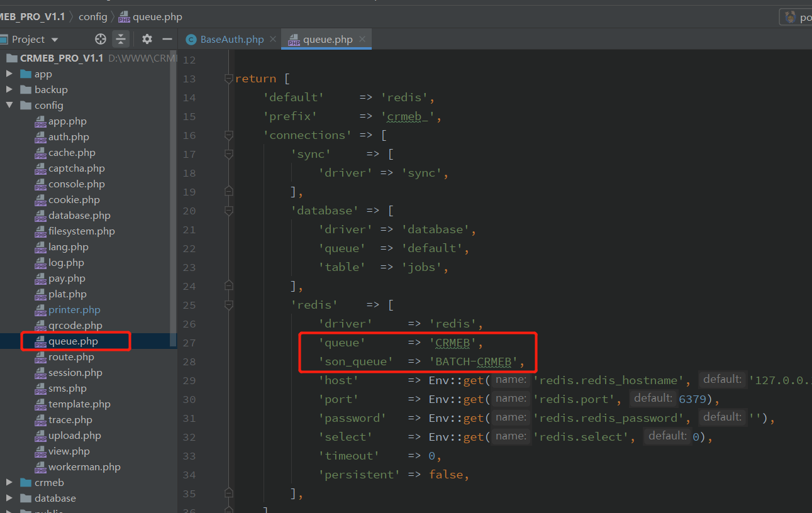
Task: Click the collapse all icon in Project panel
Action: (x=121, y=39)
